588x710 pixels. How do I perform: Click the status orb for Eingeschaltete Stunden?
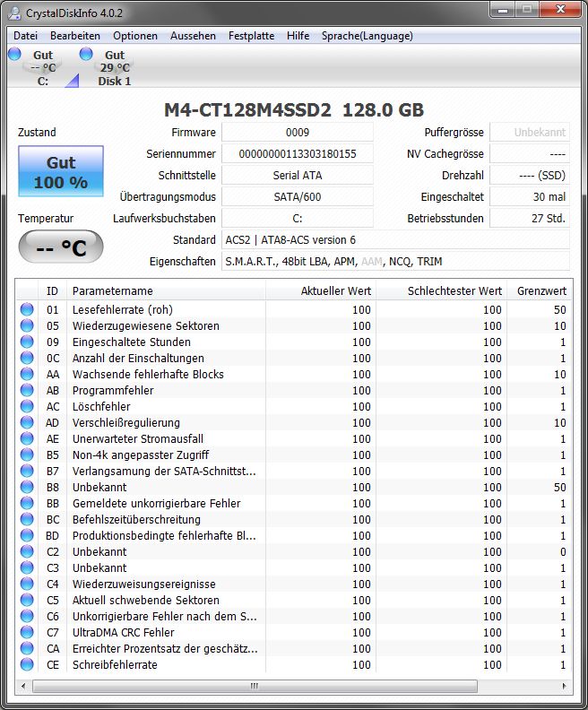click(27, 342)
